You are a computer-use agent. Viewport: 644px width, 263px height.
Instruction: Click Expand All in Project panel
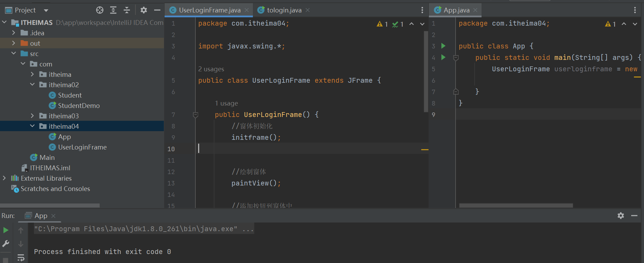point(113,10)
